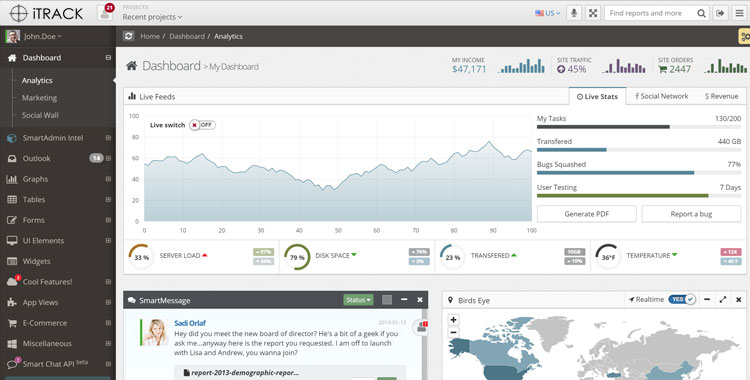Click the Outlook 14 unread badge
Viewport: 750px width, 380px height.
pyautogui.click(x=96, y=158)
